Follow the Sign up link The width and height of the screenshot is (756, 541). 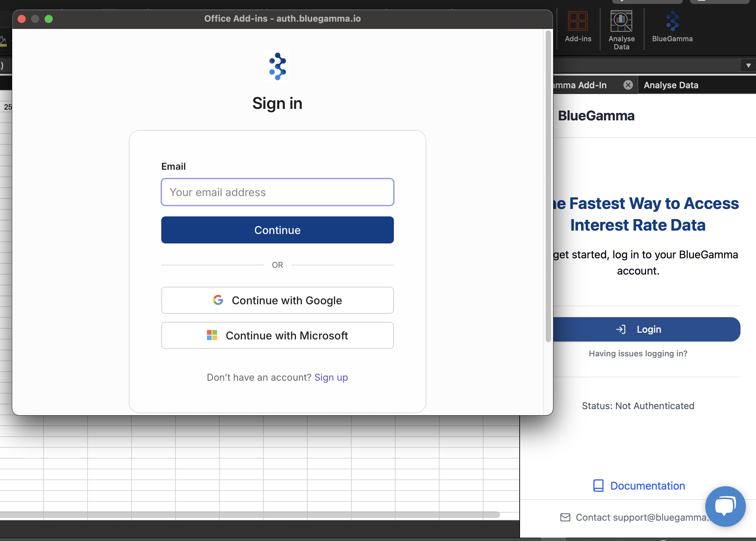[331, 377]
